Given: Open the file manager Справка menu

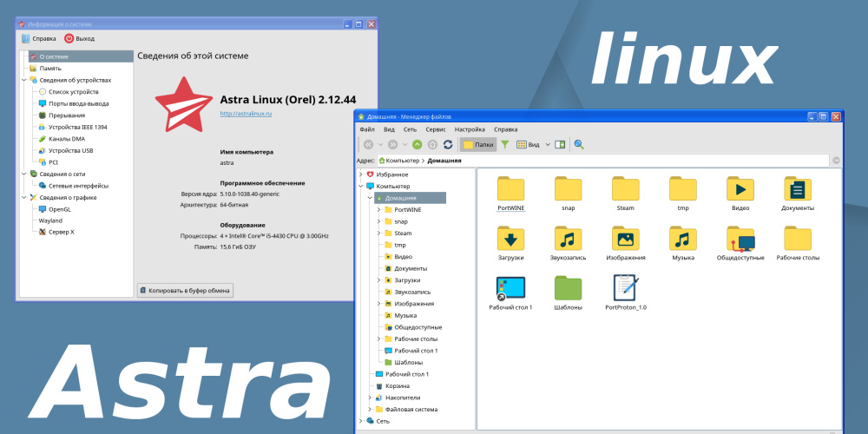Looking at the screenshot, I should pos(506,129).
